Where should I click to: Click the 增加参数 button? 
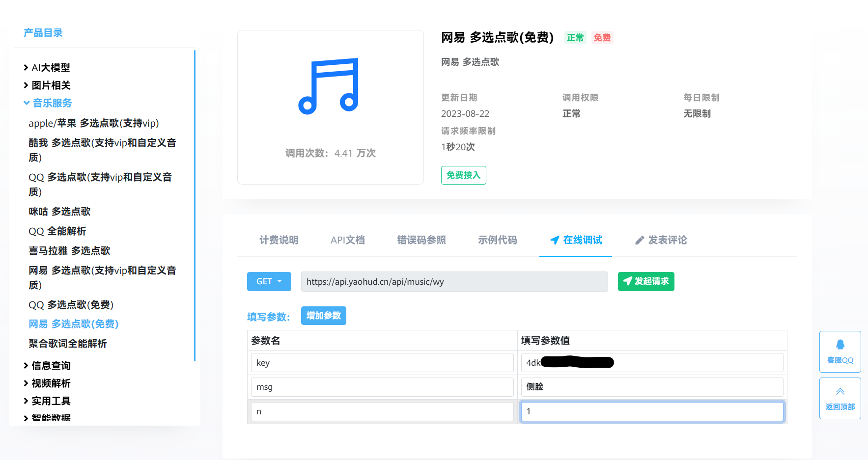[x=324, y=316]
